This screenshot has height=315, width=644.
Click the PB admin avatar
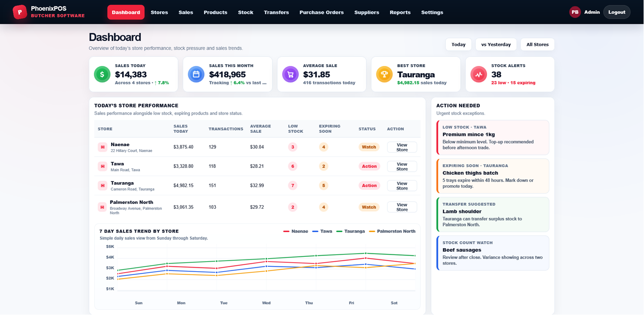click(575, 12)
